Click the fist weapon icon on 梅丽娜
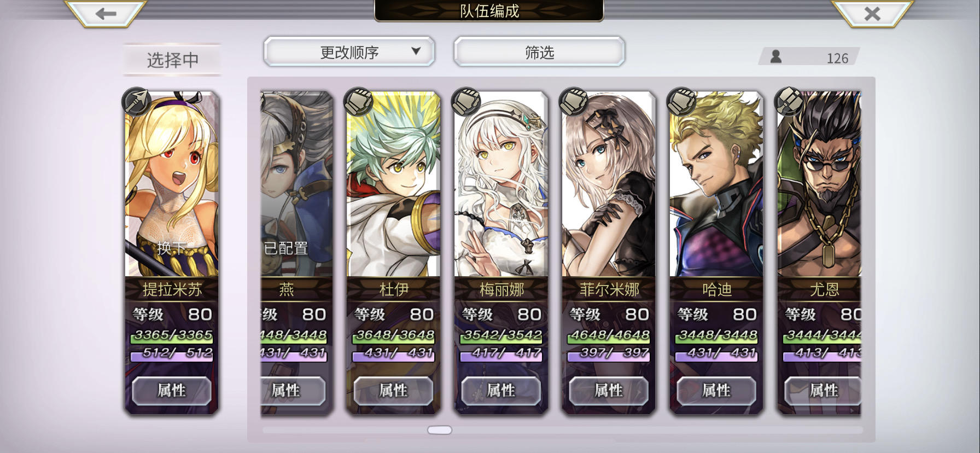 (x=466, y=101)
